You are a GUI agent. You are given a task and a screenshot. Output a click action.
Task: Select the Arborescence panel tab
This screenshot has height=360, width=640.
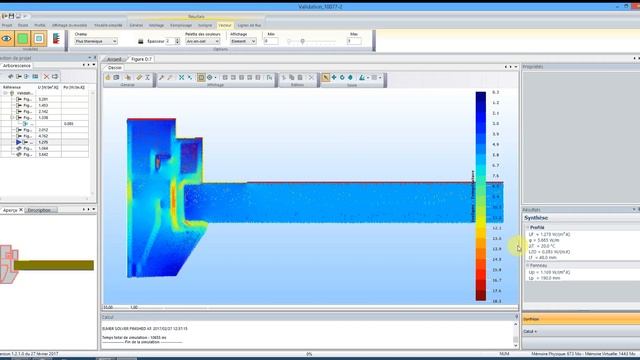click(x=17, y=66)
